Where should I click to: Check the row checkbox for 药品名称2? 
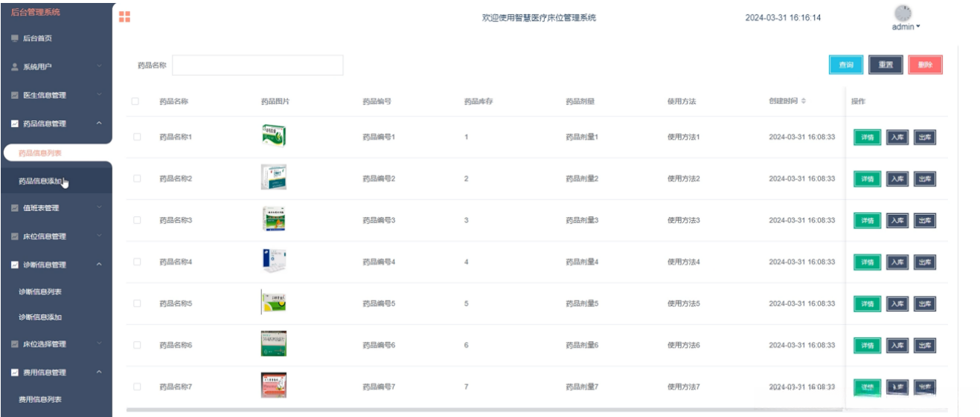[136, 178]
